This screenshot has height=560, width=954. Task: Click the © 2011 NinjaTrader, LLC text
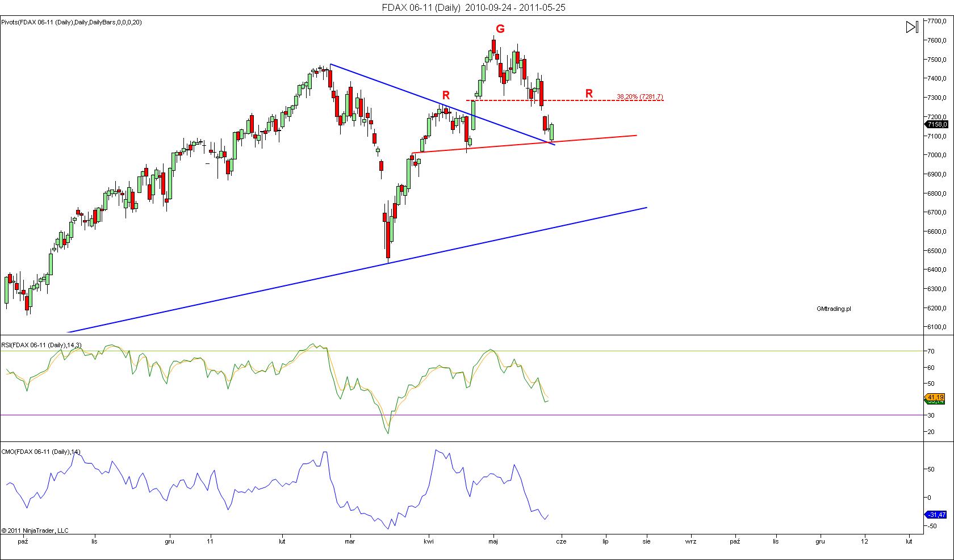(x=35, y=530)
